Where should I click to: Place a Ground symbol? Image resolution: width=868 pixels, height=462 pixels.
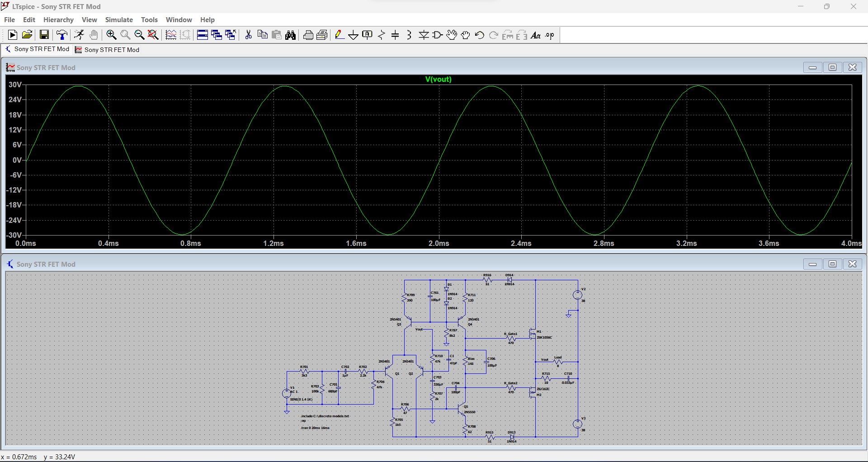click(354, 35)
